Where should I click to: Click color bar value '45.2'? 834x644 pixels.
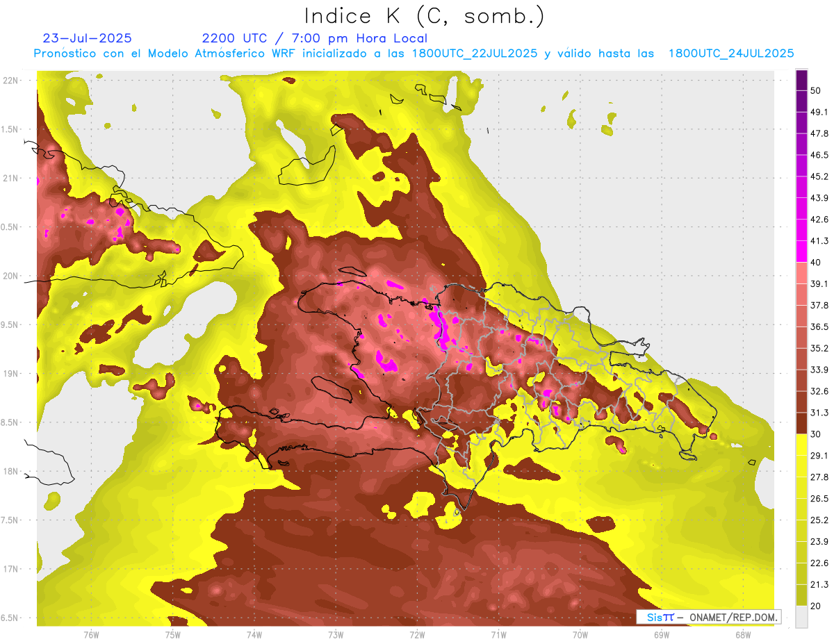pos(819,176)
